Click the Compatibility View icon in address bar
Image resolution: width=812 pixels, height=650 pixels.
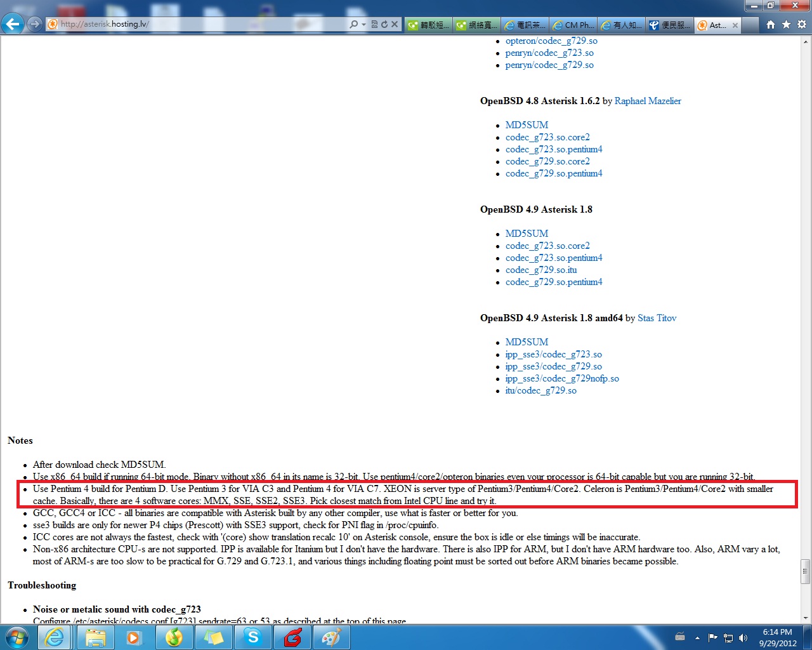(x=374, y=24)
